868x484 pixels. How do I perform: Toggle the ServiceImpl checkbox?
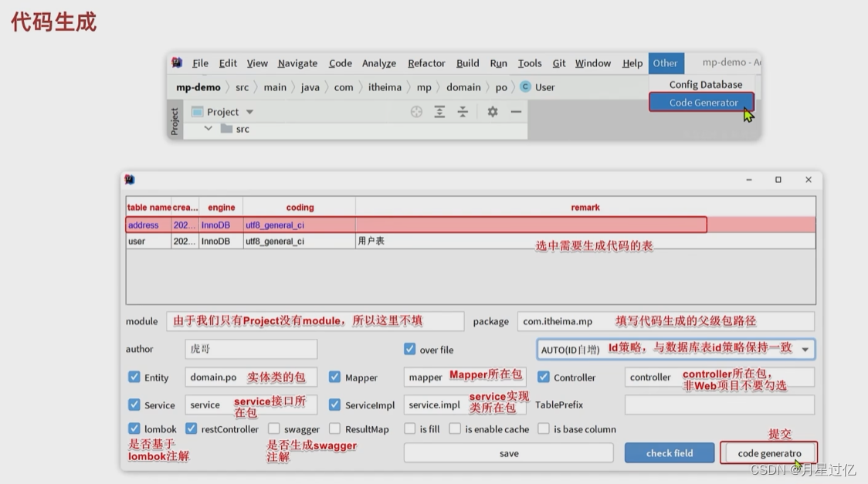coord(334,404)
